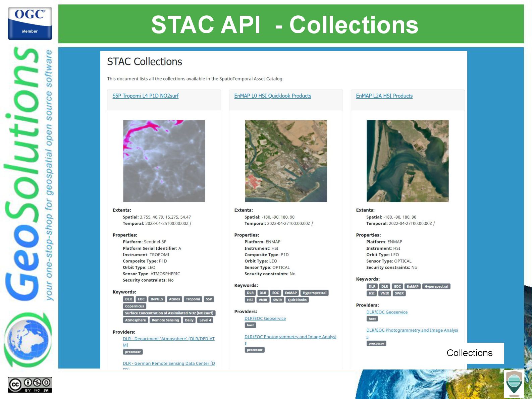
Task: Click the processor badge in EnMAP L0 card
Action: 255,350
